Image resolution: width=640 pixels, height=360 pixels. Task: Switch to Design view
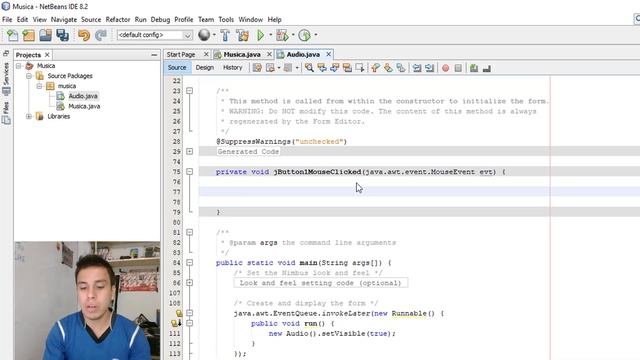coord(204,68)
